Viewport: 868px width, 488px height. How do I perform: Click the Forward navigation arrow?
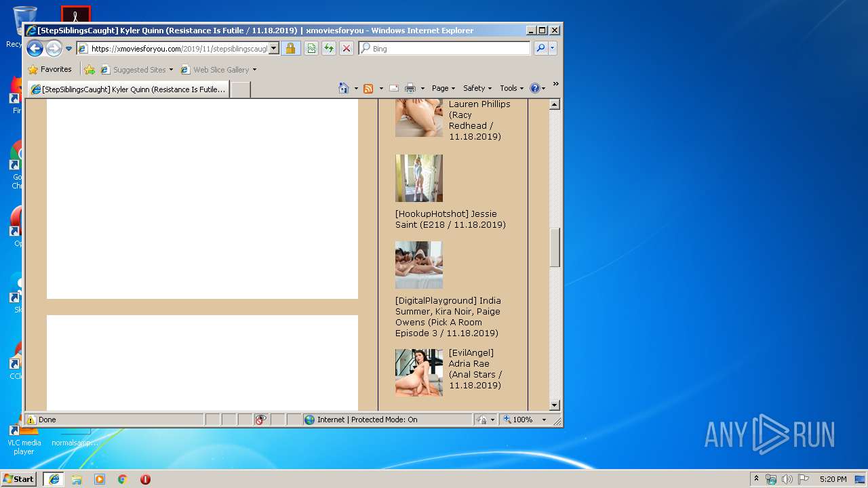[54, 48]
